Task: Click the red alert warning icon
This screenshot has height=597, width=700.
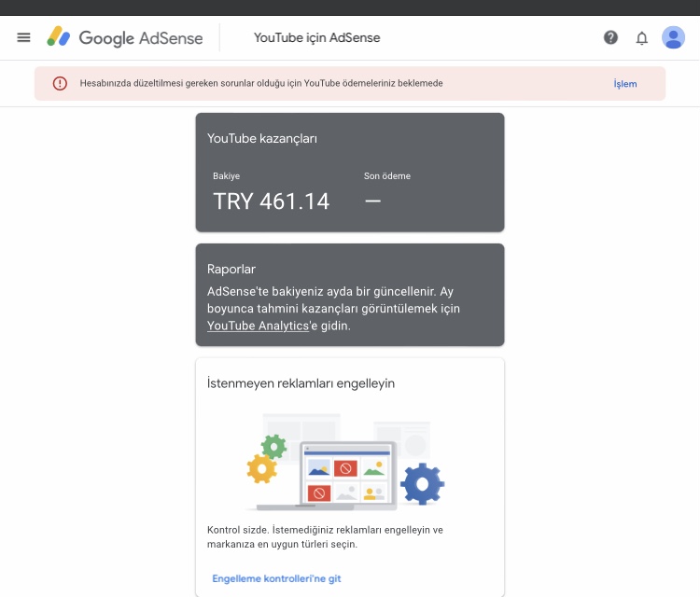Action: [x=60, y=83]
